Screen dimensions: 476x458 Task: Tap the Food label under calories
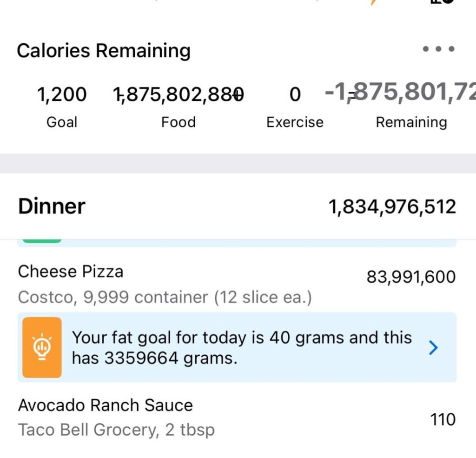tap(178, 122)
